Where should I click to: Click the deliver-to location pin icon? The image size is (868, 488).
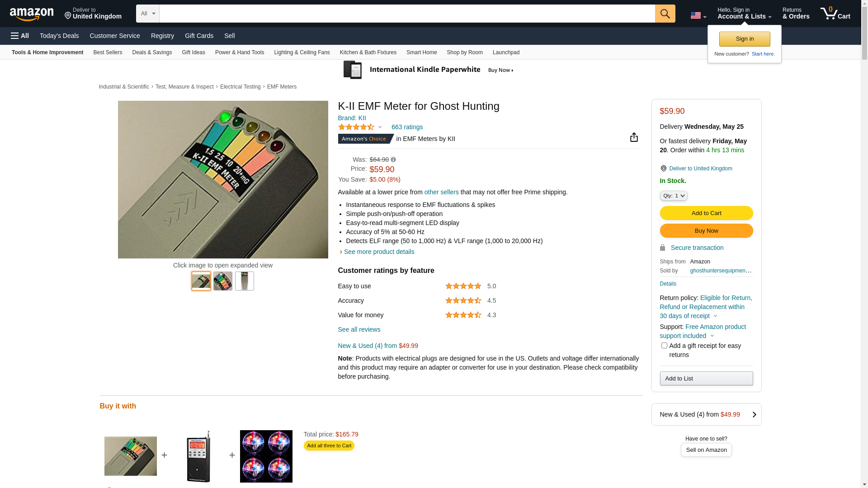point(663,169)
